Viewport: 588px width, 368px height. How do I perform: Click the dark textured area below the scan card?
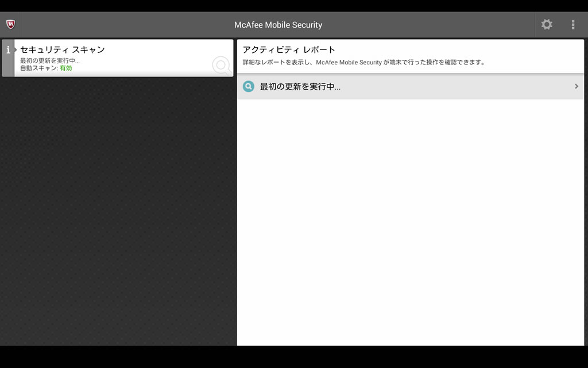(x=118, y=213)
